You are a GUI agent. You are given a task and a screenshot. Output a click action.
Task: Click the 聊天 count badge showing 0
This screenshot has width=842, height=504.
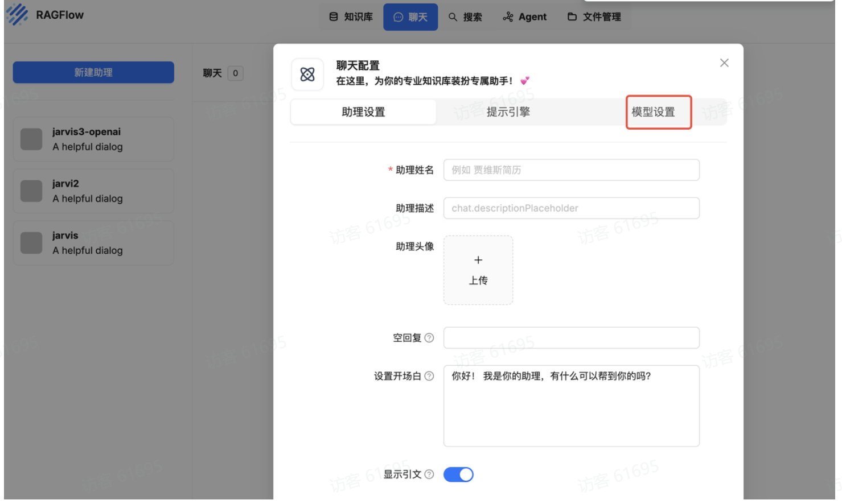click(x=235, y=73)
